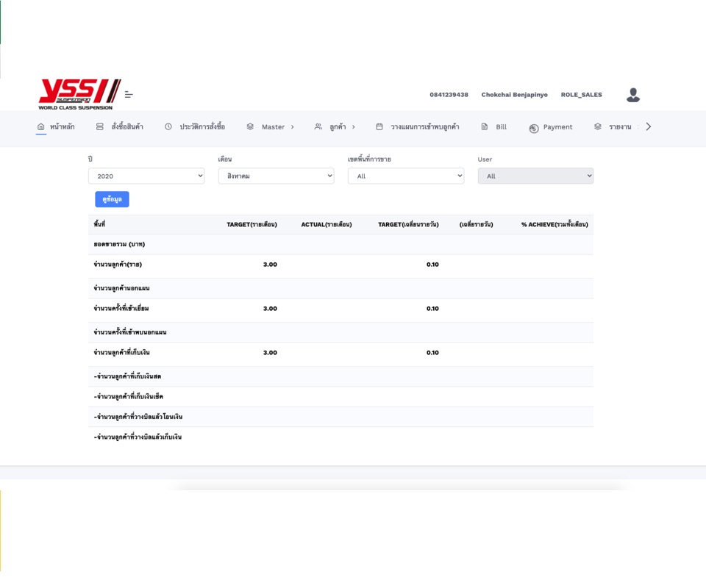The image size is (706, 588).
Task: Click 0.10 daily target in จำนวนลูกค้า(ราย) row
Action: pyautogui.click(x=432, y=265)
